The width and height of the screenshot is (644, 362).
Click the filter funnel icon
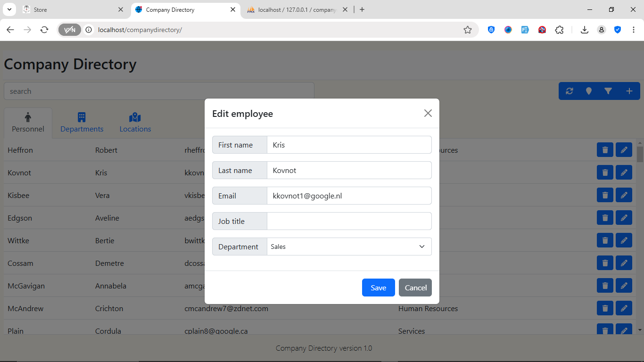coord(608,91)
